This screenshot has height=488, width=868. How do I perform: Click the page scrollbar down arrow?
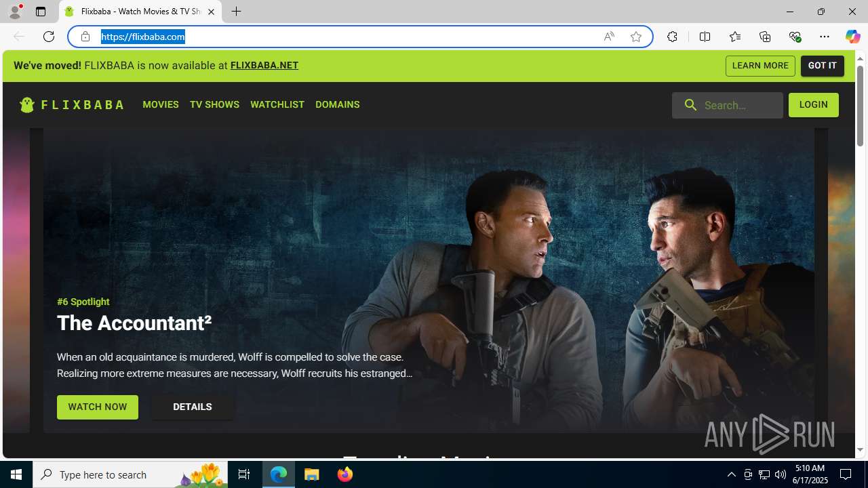(x=860, y=450)
